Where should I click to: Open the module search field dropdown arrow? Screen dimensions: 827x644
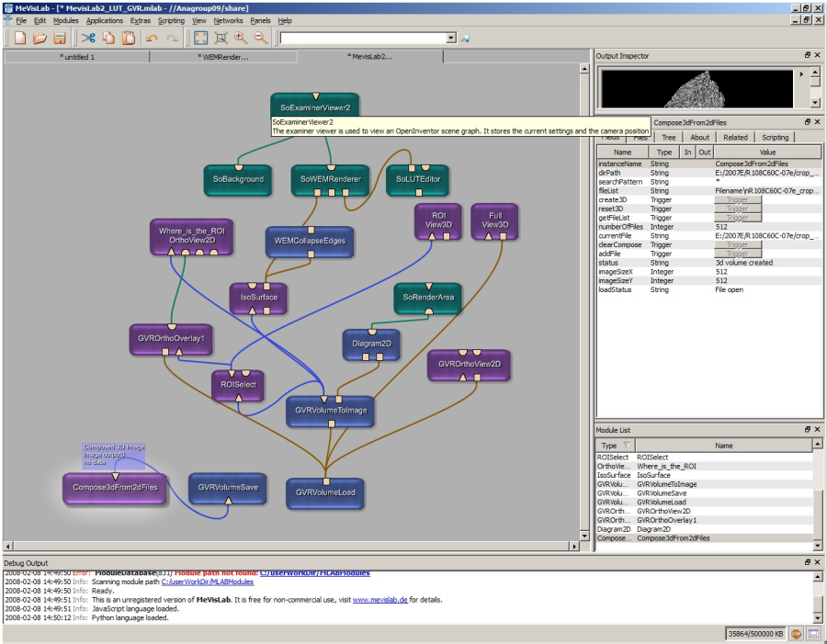[x=451, y=38]
